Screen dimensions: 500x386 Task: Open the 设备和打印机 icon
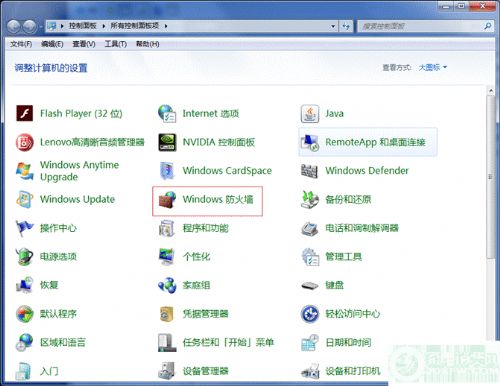tap(310, 371)
